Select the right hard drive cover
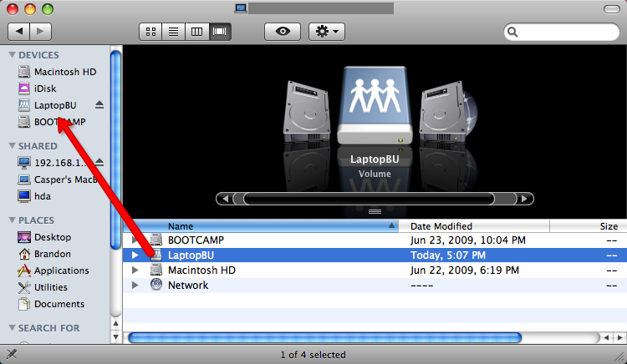The width and height of the screenshot is (627, 364). pos(444,112)
